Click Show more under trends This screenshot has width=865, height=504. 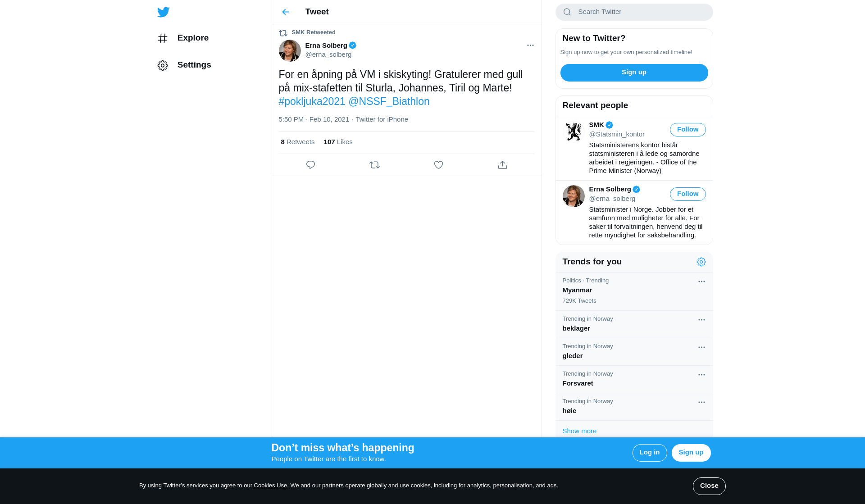click(x=579, y=431)
